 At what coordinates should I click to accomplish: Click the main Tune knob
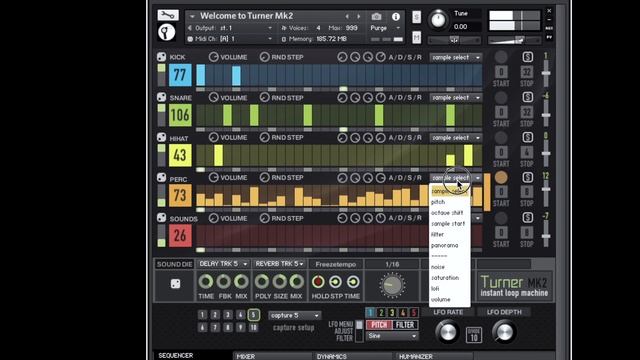click(x=438, y=20)
